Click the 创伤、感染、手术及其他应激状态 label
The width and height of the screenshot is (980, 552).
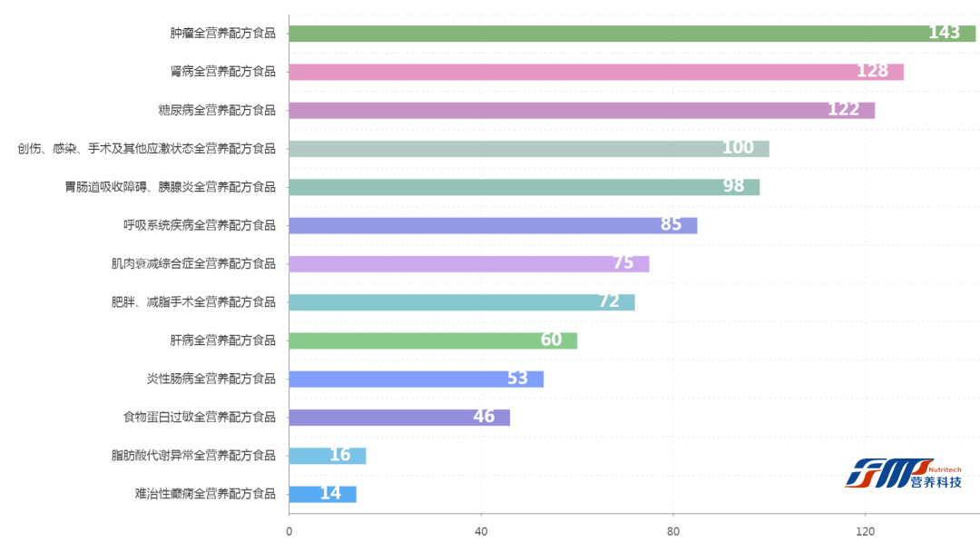pos(146,148)
